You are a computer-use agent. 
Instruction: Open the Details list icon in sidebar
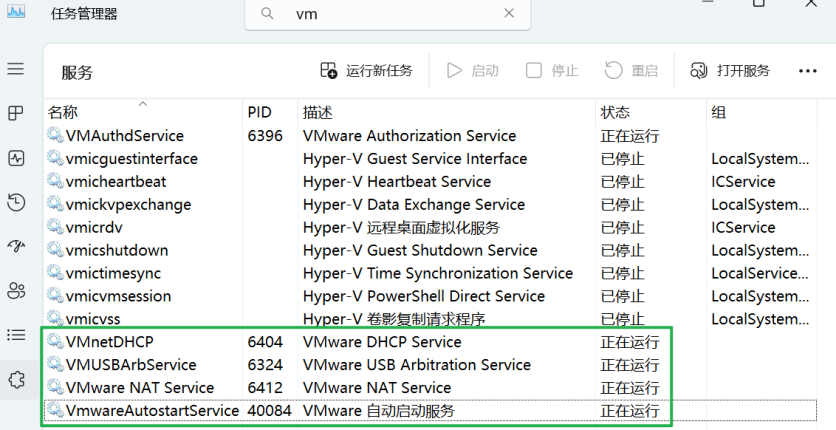15,335
